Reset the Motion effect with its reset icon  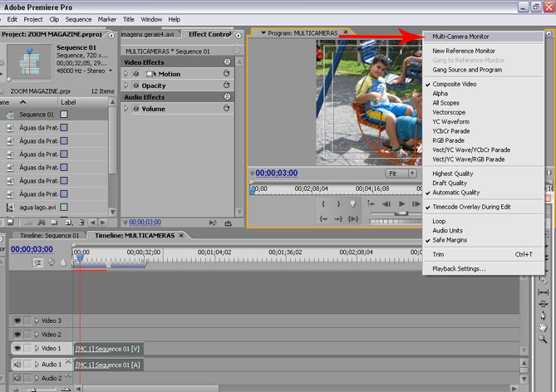pos(225,74)
